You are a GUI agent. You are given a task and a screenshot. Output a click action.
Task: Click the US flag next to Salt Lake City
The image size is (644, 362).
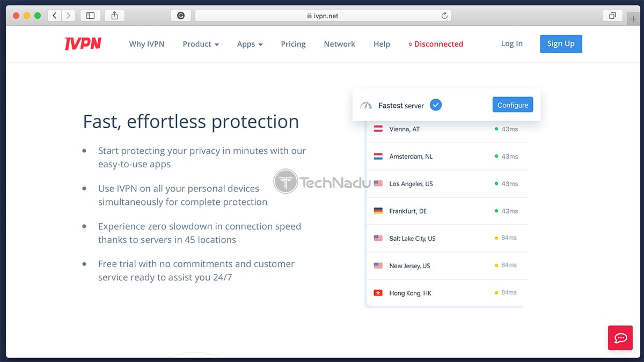(x=378, y=238)
